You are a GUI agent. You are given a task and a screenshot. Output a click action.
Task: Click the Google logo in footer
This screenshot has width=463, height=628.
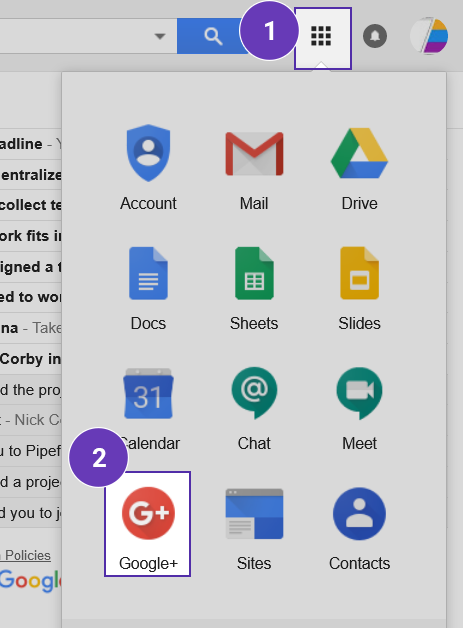(x=30, y=581)
